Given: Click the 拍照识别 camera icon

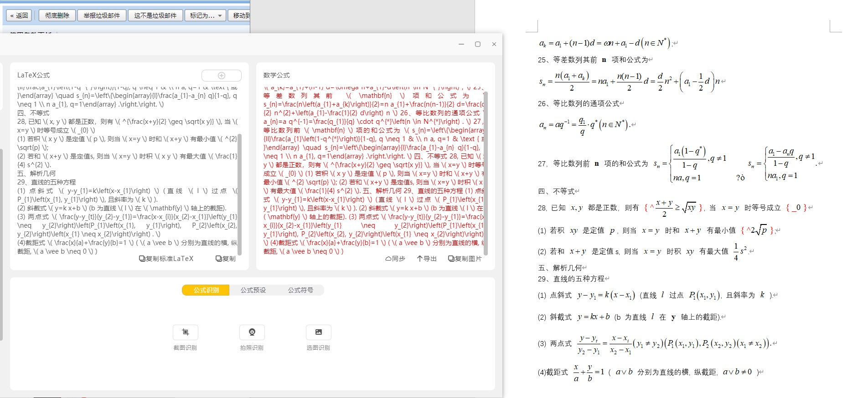Looking at the screenshot, I should click(x=252, y=332).
